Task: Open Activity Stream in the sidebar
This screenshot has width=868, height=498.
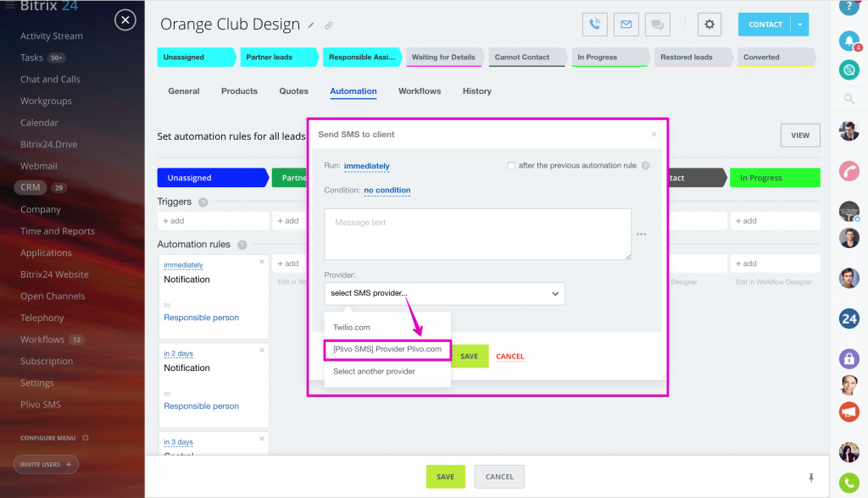Action: point(52,36)
